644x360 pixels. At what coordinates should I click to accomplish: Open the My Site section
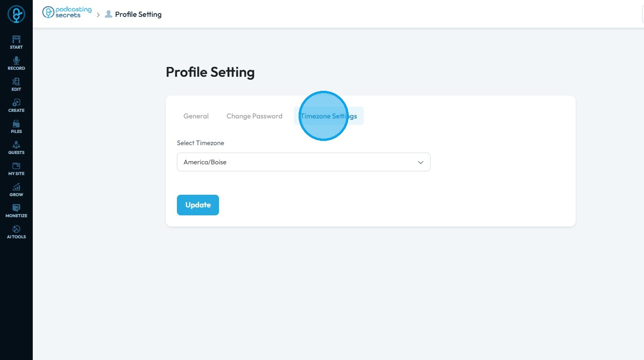click(x=16, y=168)
